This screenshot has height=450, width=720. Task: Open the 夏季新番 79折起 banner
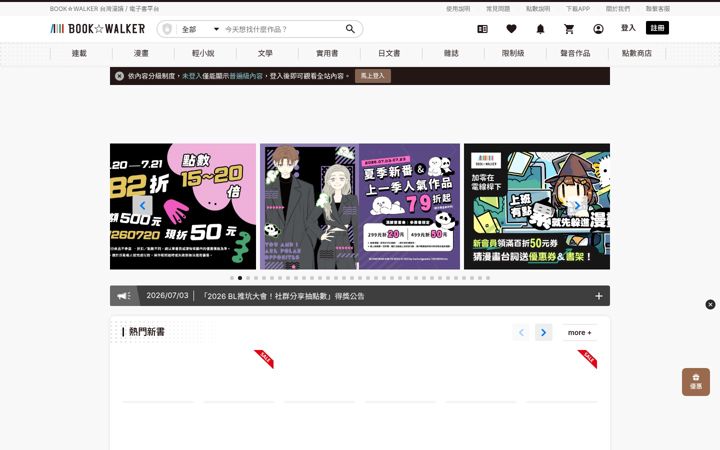pyautogui.click(x=360, y=206)
